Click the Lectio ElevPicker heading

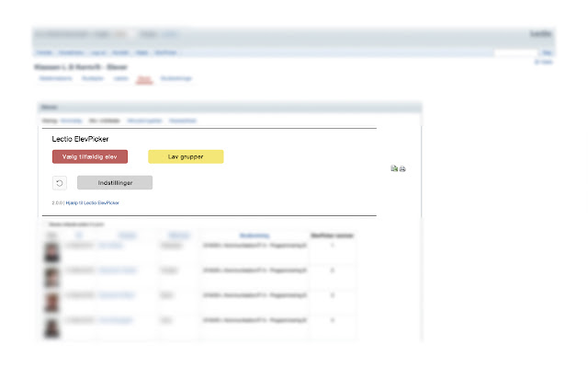[80, 139]
